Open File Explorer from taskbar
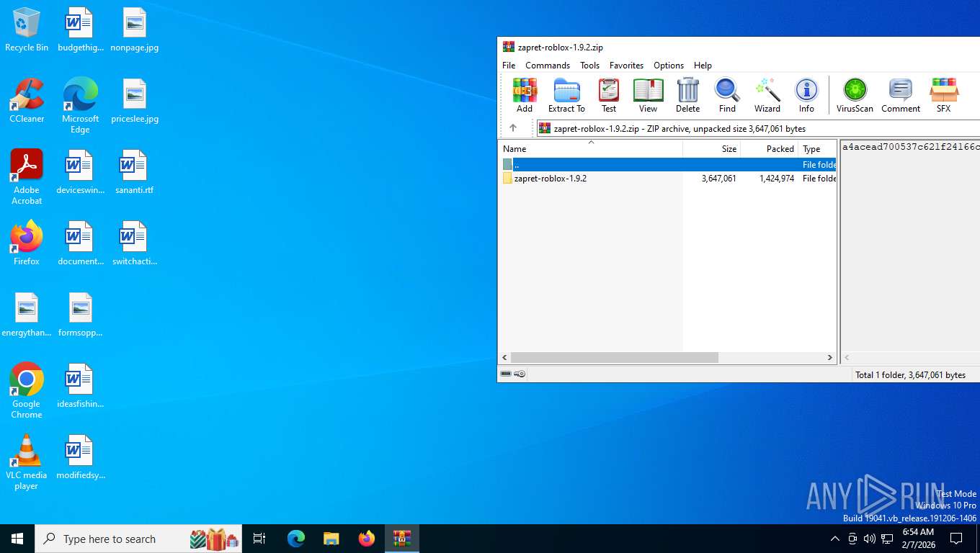This screenshot has height=553, width=980. click(x=331, y=539)
